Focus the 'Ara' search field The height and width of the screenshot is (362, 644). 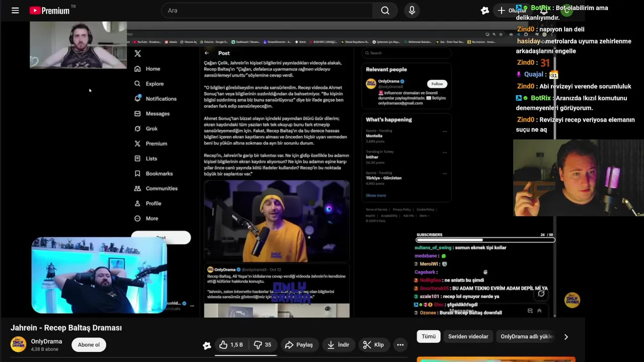coord(267,11)
